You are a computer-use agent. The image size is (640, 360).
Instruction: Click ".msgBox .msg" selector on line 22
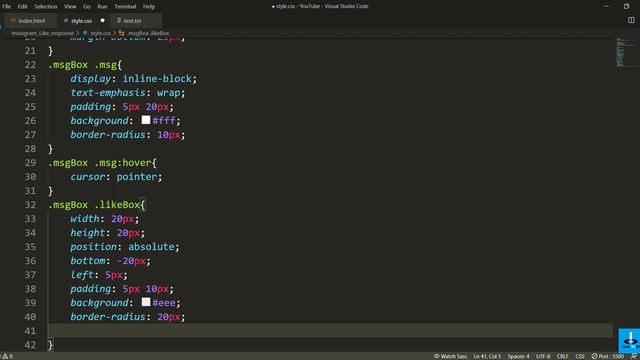click(x=82, y=64)
